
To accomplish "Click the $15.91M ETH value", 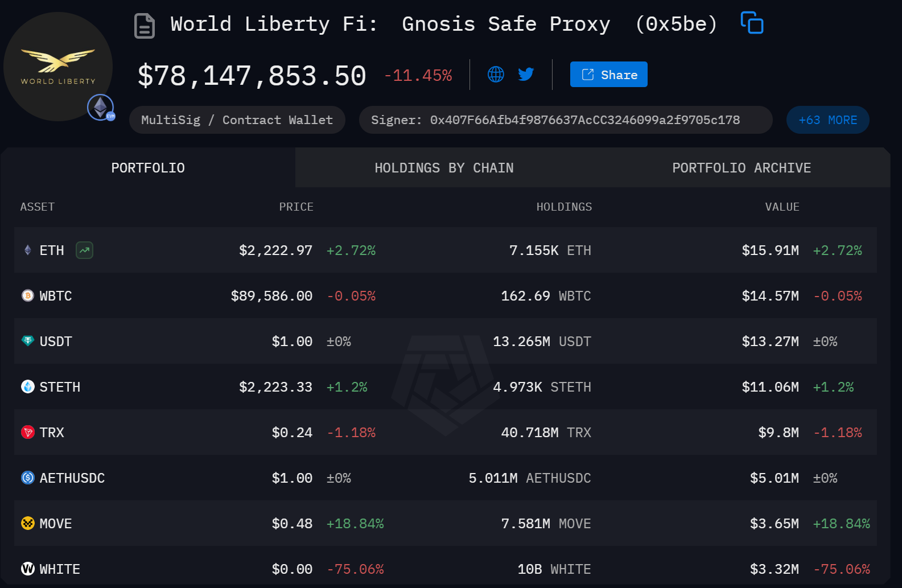I will pos(770,250).
